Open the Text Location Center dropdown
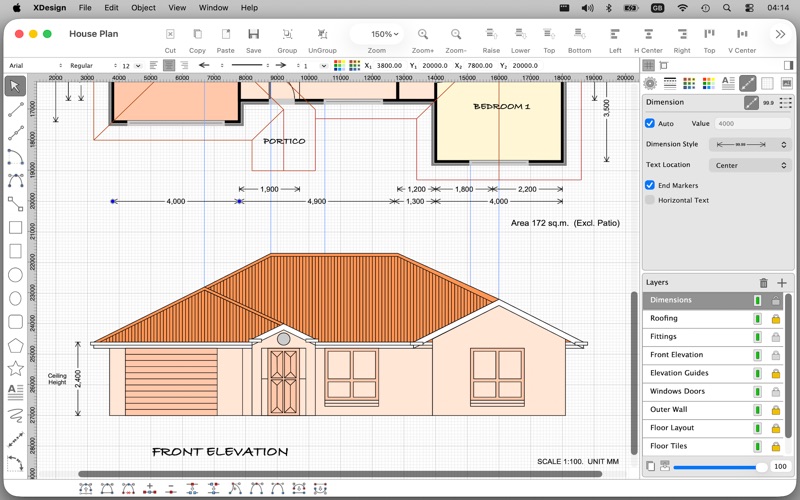800x500 pixels. pos(750,165)
